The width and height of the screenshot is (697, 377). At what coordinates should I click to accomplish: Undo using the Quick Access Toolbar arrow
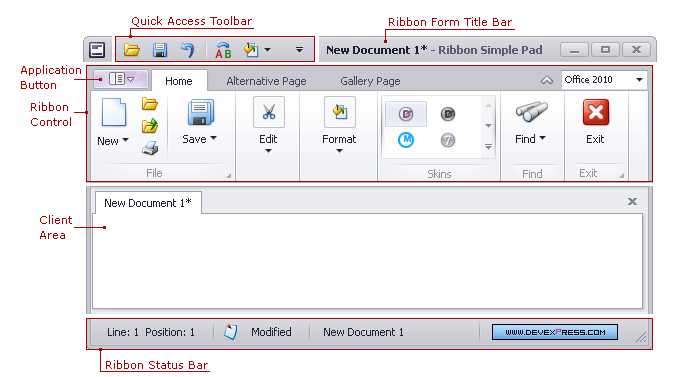point(188,50)
